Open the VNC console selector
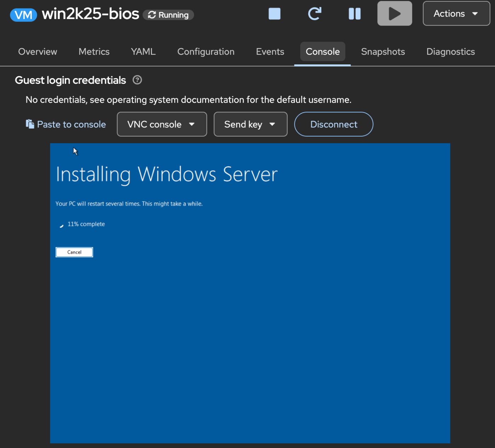The image size is (495, 448). tap(162, 124)
